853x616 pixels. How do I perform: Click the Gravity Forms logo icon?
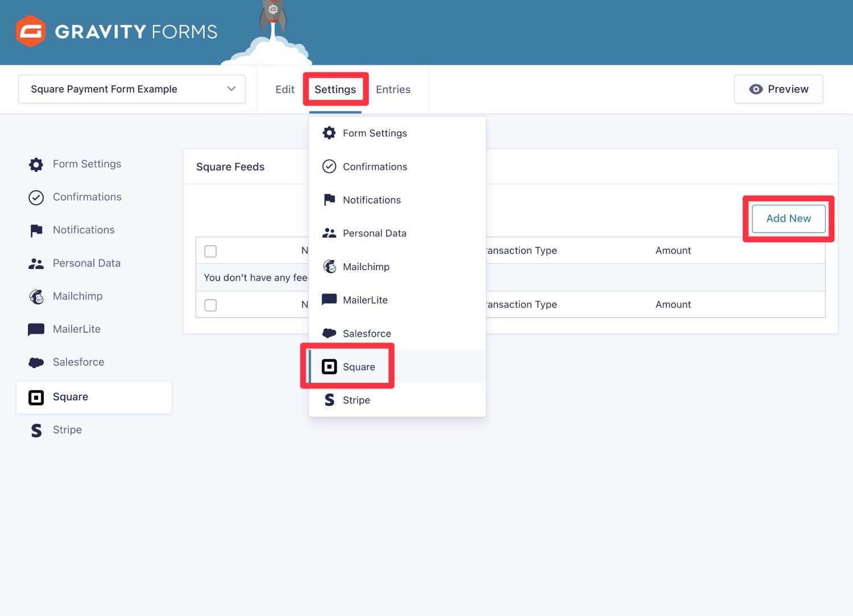point(30,31)
